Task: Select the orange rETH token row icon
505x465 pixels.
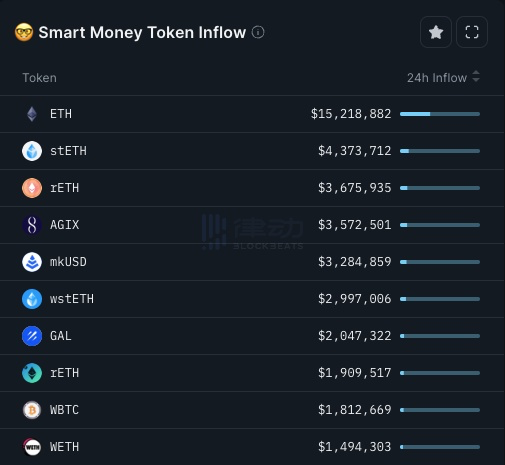Action: (32, 188)
